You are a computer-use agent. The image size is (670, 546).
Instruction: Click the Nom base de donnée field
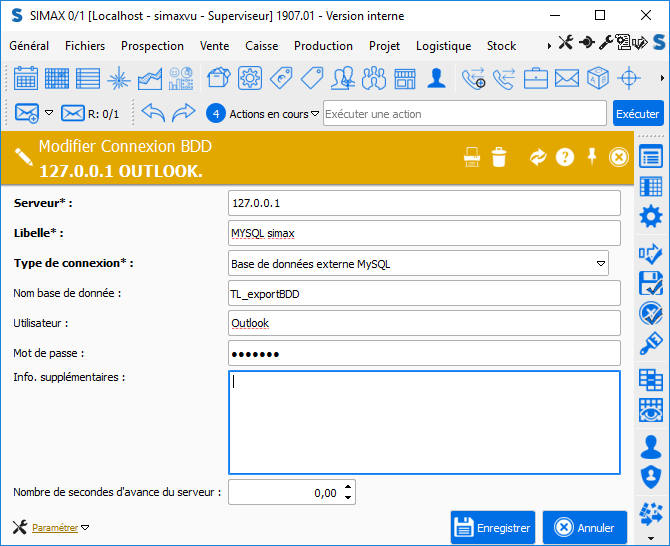(424, 294)
